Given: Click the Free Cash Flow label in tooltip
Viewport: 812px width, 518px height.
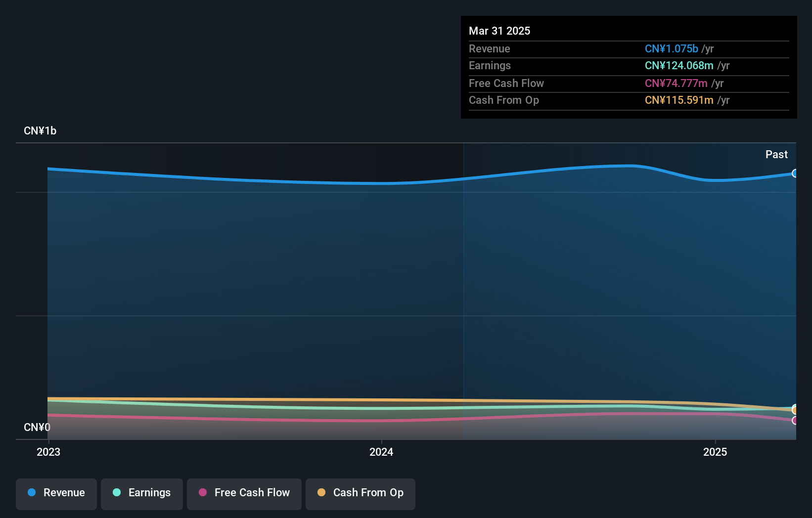Looking at the screenshot, I should [506, 83].
